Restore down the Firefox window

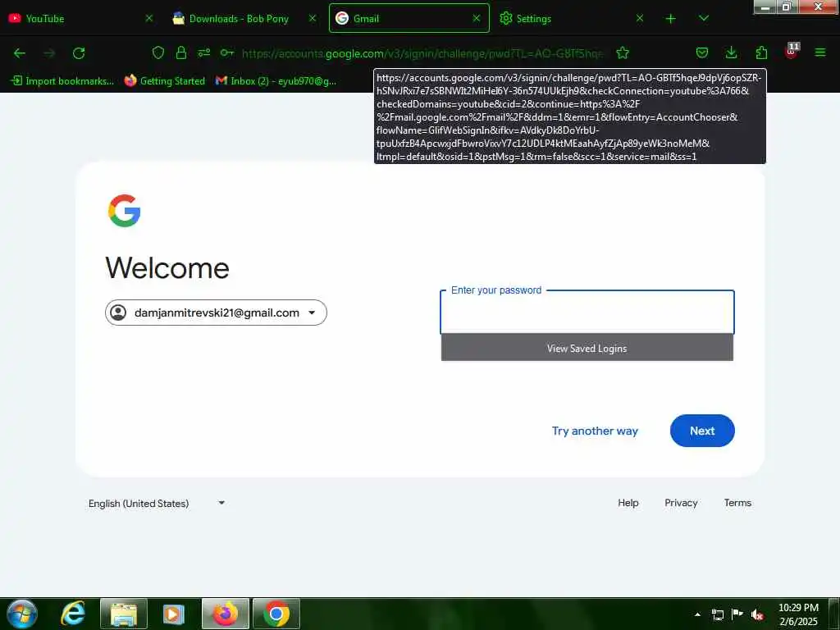[787, 7]
